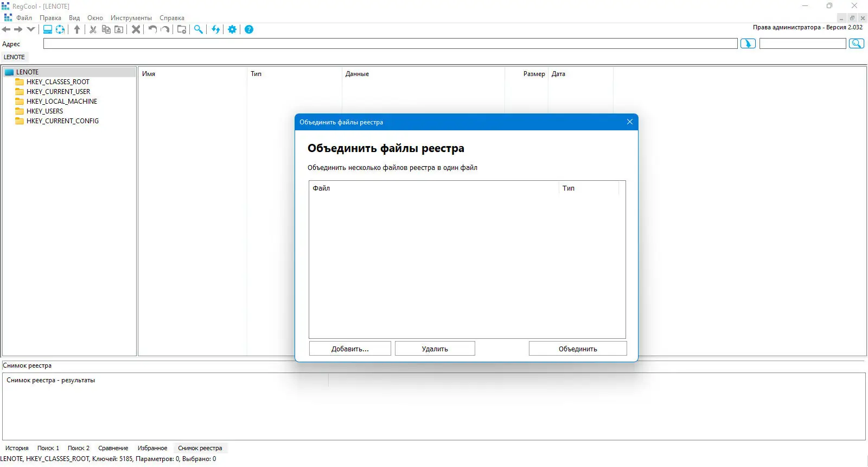Open the Файл menu
The image size is (868, 467).
point(24,18)
